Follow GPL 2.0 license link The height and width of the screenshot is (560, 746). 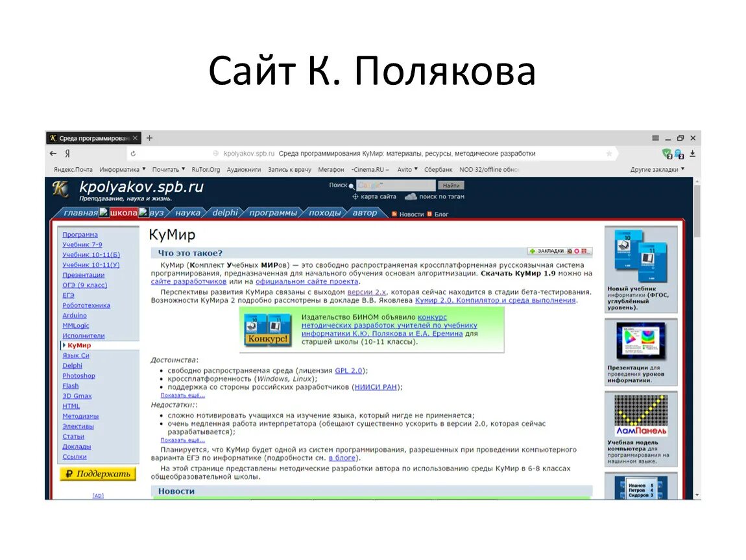349,370
